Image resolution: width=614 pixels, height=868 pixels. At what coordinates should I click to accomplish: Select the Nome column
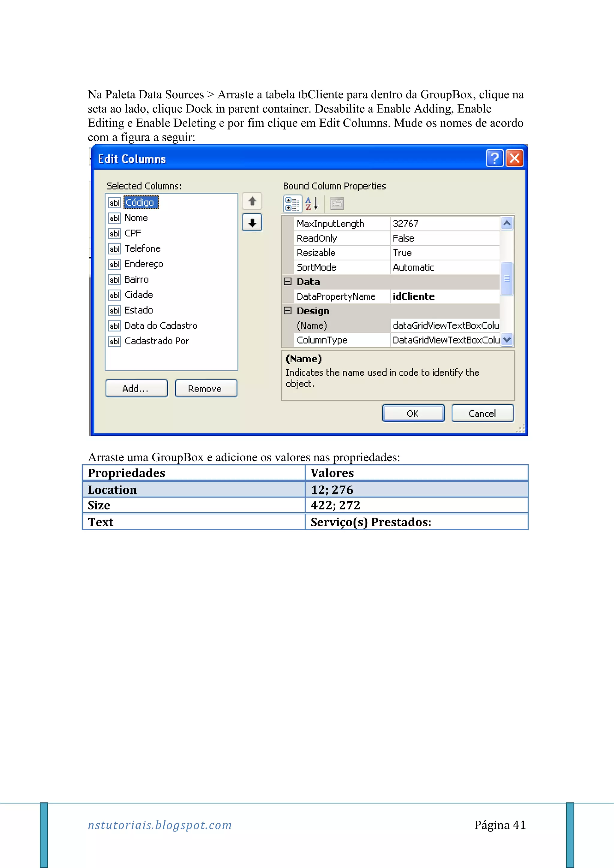click(x=136, y=218)
